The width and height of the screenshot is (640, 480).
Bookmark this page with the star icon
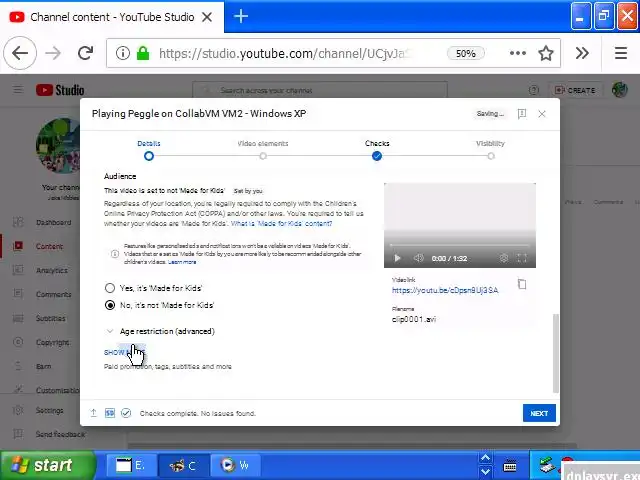pyautogui.click(x=546, y=53)
